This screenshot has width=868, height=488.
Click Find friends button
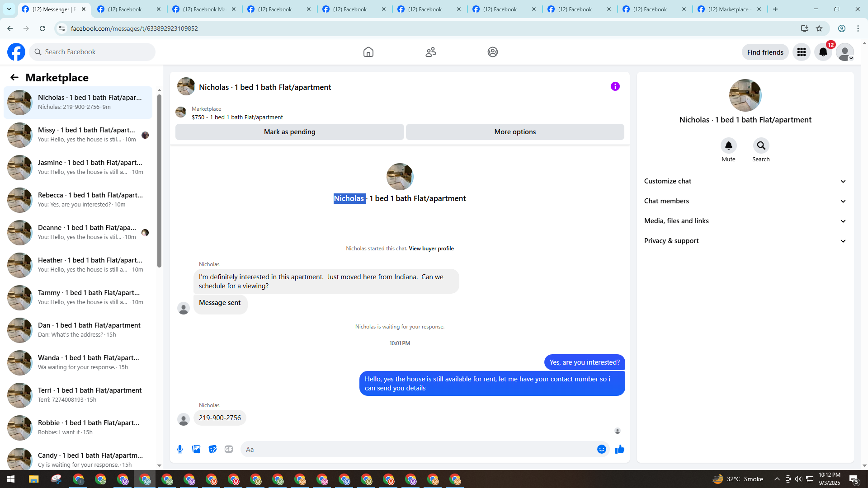coord(765,52)
